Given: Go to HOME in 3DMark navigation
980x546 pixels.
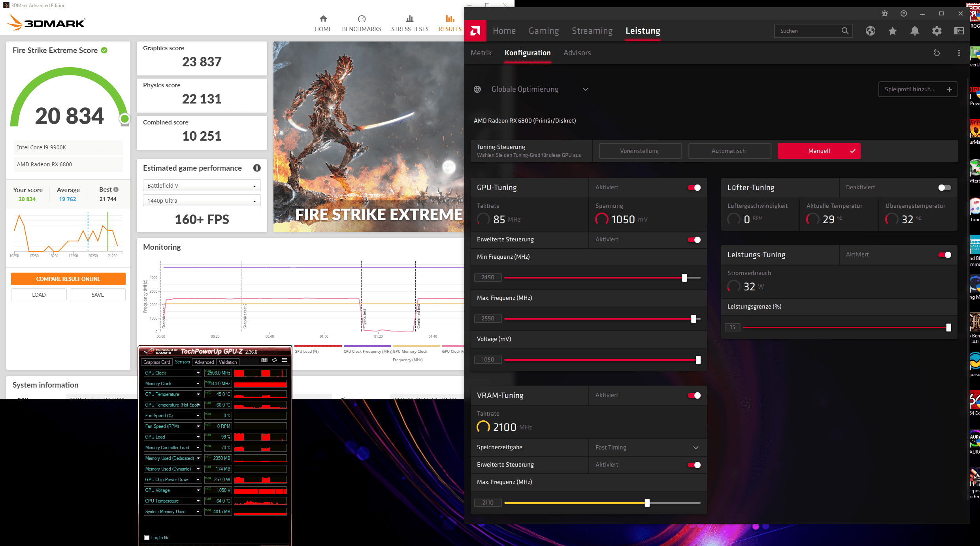Looking at the screenshot, I should [323, 24].
